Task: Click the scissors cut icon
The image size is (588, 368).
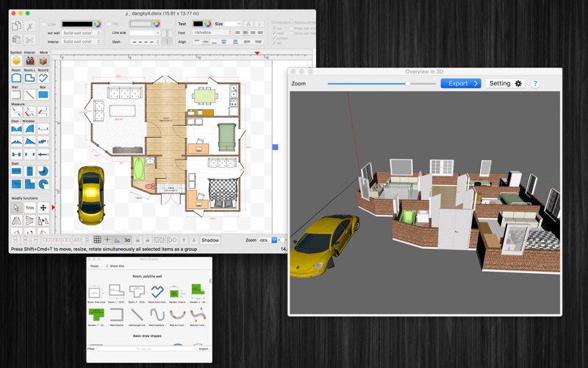Action: click(x=29, y=40)
